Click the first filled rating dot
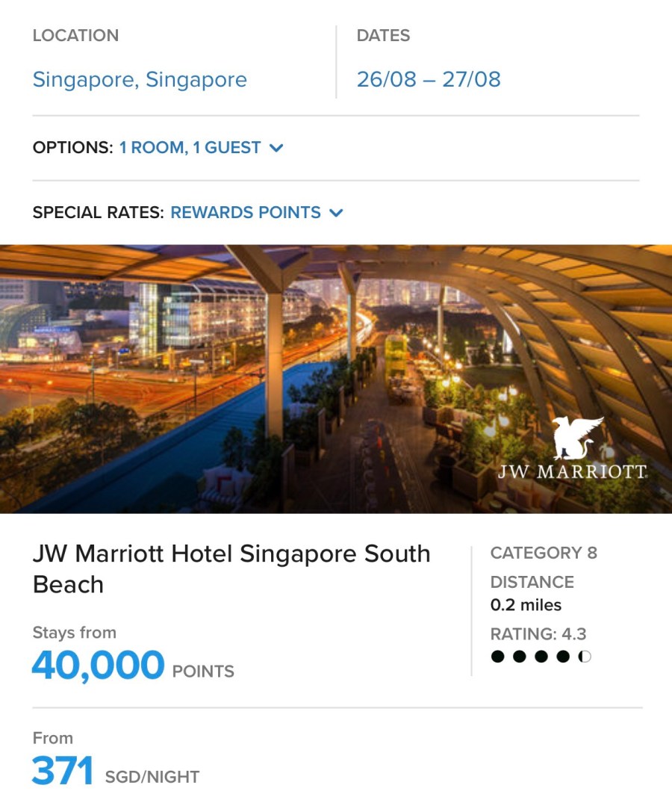 point(499,657)
